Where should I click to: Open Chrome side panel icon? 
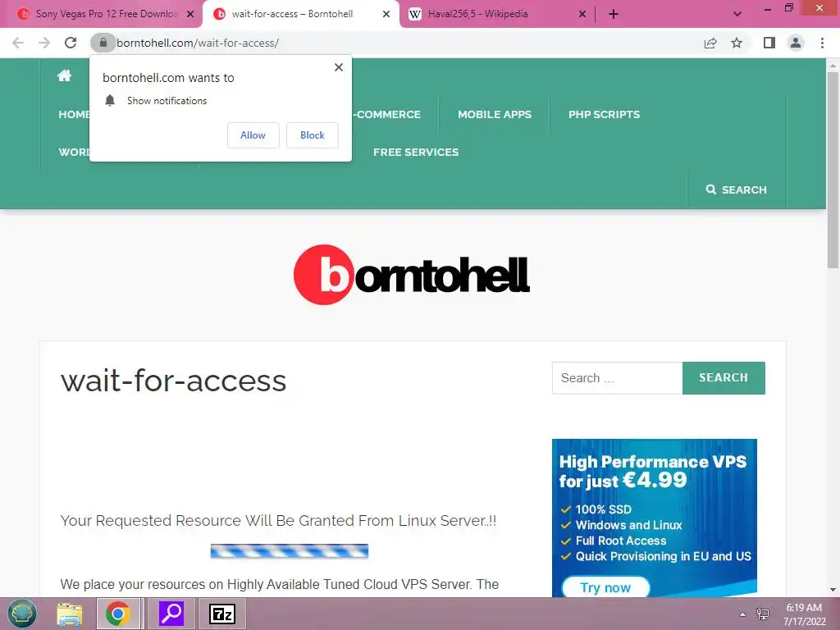(769, 43)
